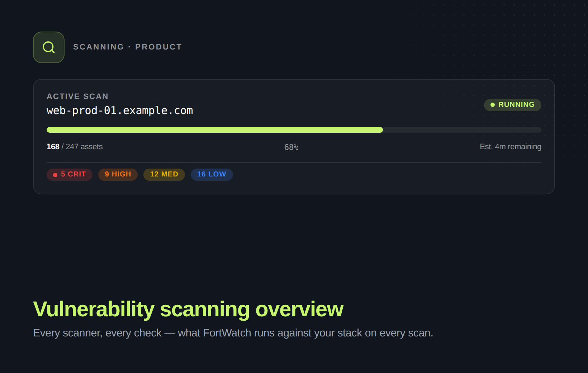Click the 68% scan progress bar

point(294,130)
